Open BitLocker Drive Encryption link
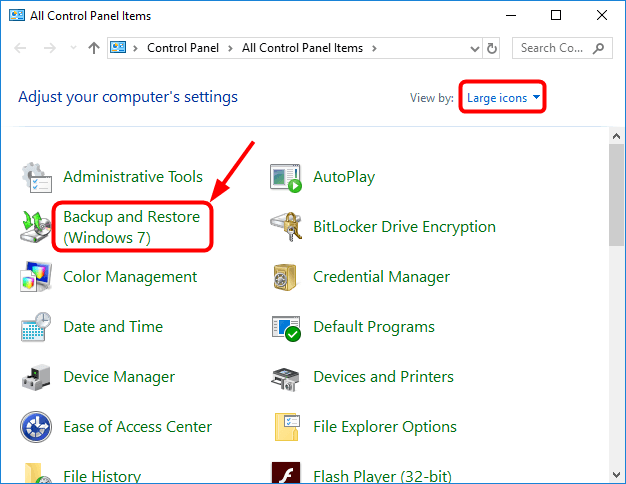The image size is (626, 484). [404, 227]
